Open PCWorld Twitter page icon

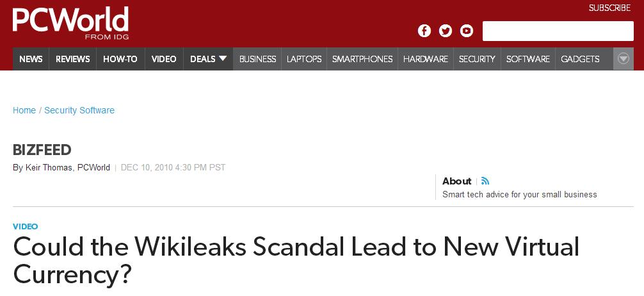(445, 31)
